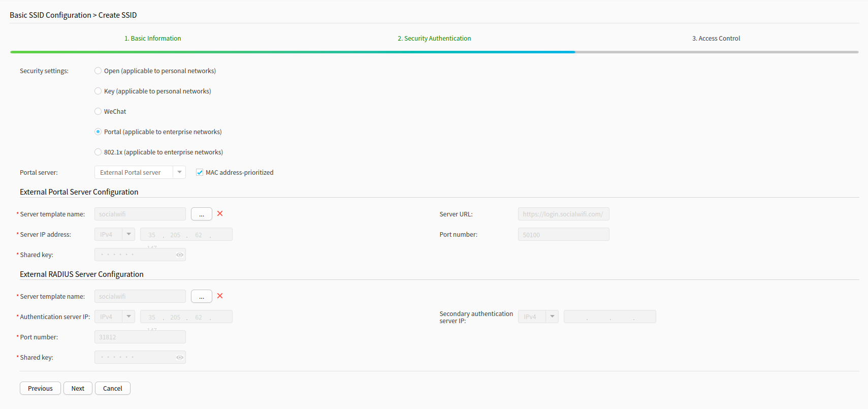
Task: Clear the Portal server template name with red X
Action: [220, 214]
